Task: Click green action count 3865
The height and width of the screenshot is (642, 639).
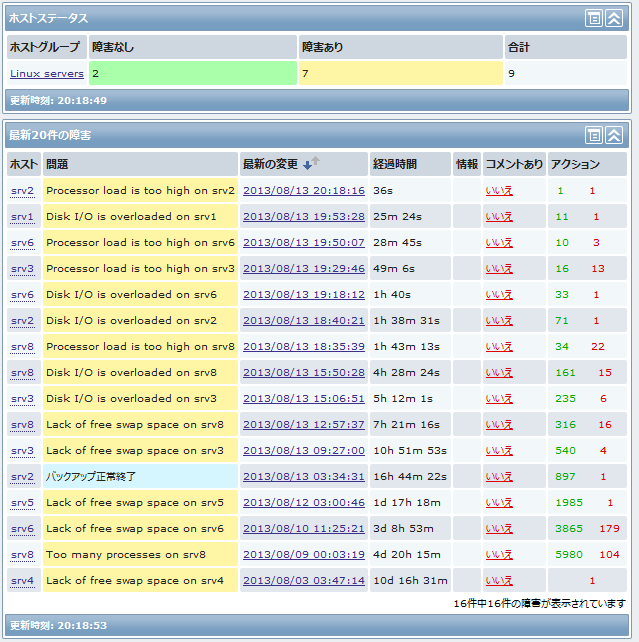Action: pos(569,529)
